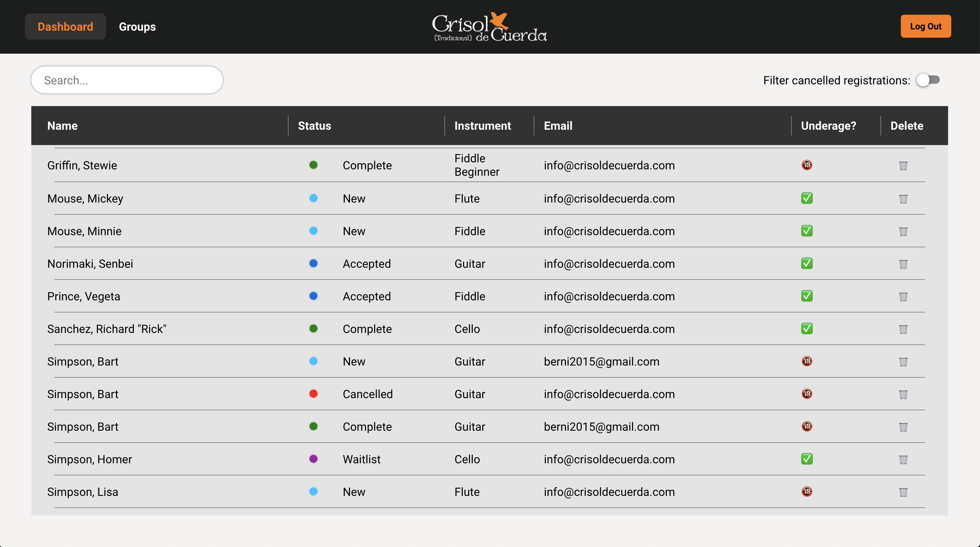The width and height of the screenshot is (980, 547).
Task: Click trash icon in Simpson, Homer row
Action: pyautogui.click(x=903, y=459)
